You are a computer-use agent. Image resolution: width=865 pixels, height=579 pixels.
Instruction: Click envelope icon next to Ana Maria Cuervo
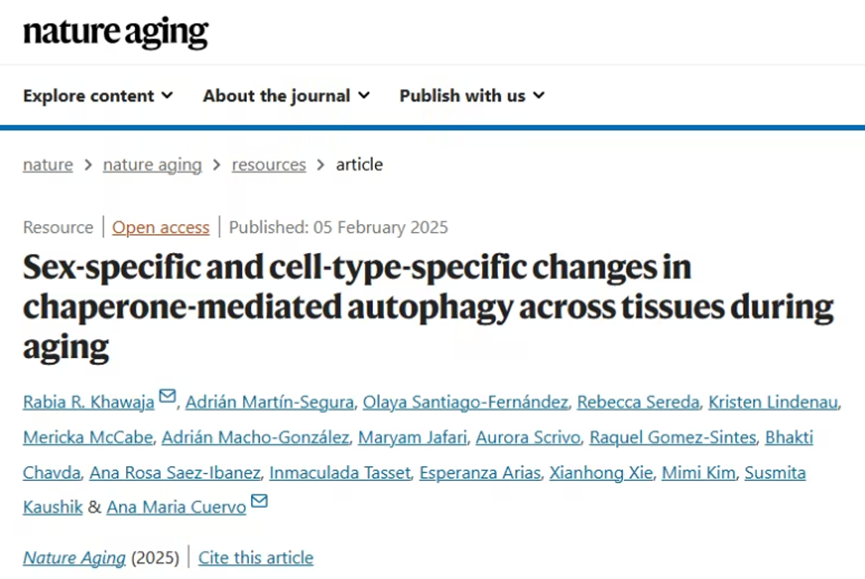[x=259, y=501]
